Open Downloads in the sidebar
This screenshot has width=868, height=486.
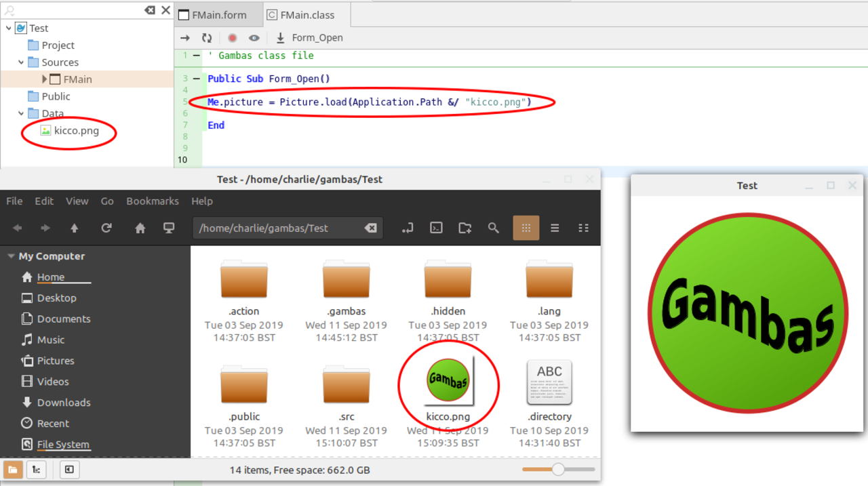click(x=64, y=403)
